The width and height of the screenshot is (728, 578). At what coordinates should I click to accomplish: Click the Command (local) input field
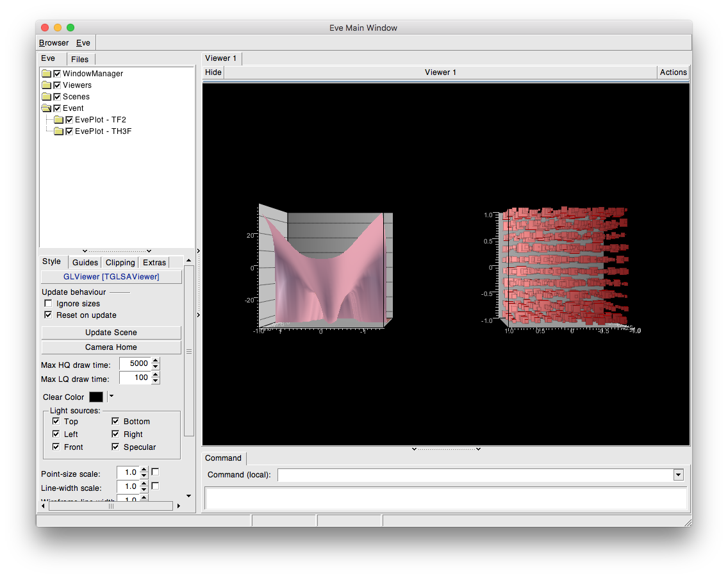(x=474, y=475)
